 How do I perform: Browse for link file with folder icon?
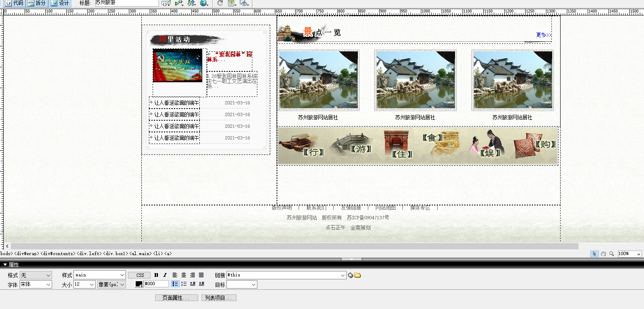pos(357,275)
